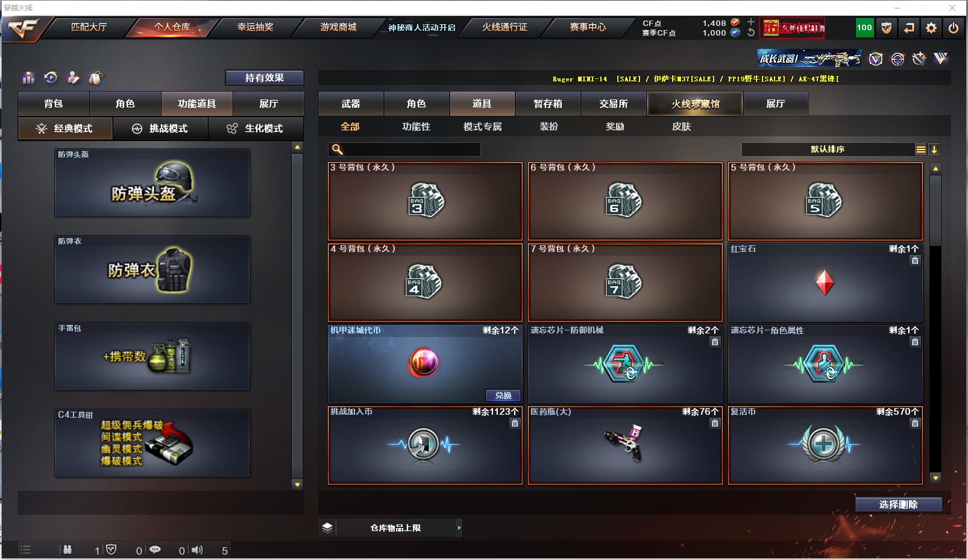The width and height of the screenshot is (968, 560).
Task: Click the power exit icon
Action: (954, 28)
